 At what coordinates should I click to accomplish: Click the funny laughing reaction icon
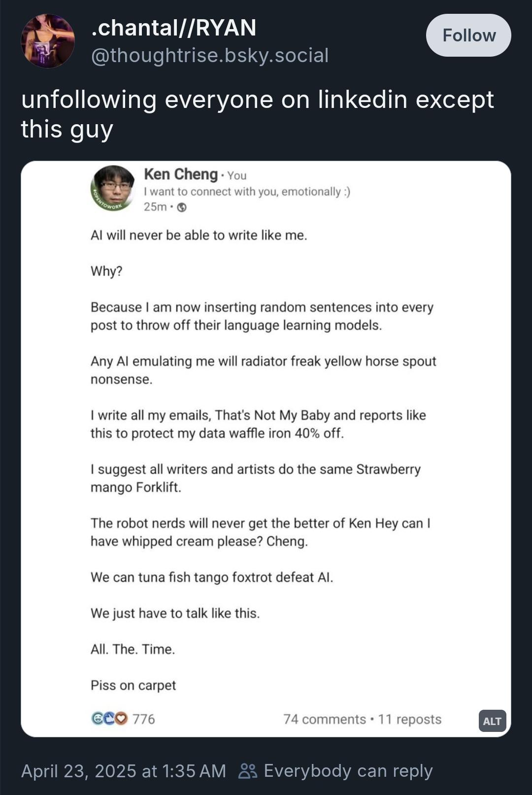tap(98, 719)
